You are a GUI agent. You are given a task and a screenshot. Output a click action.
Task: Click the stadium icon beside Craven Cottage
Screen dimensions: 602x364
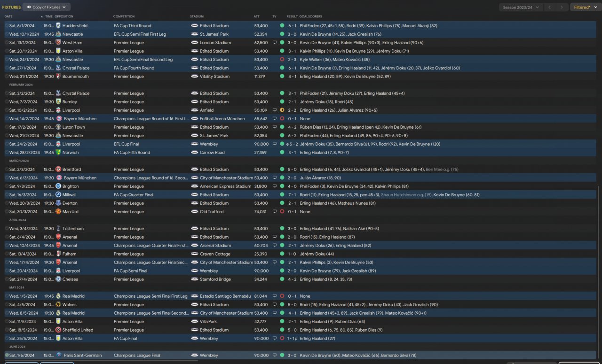[195, 254]
